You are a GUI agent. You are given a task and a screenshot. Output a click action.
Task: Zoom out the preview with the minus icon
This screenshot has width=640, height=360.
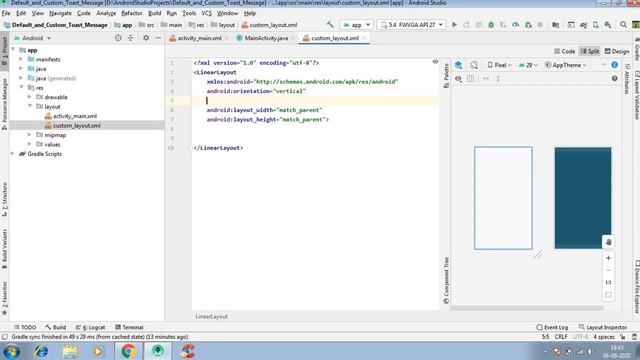[608, 270]
